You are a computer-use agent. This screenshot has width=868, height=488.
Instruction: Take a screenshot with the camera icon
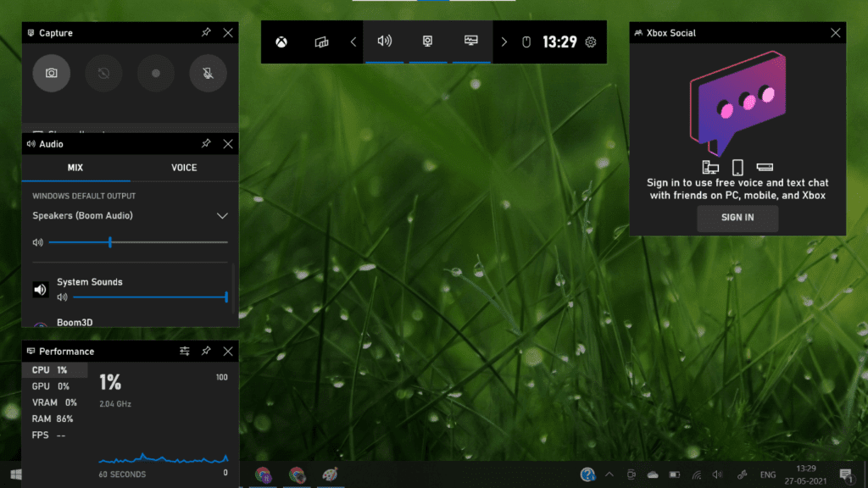(x=51, y=73)
